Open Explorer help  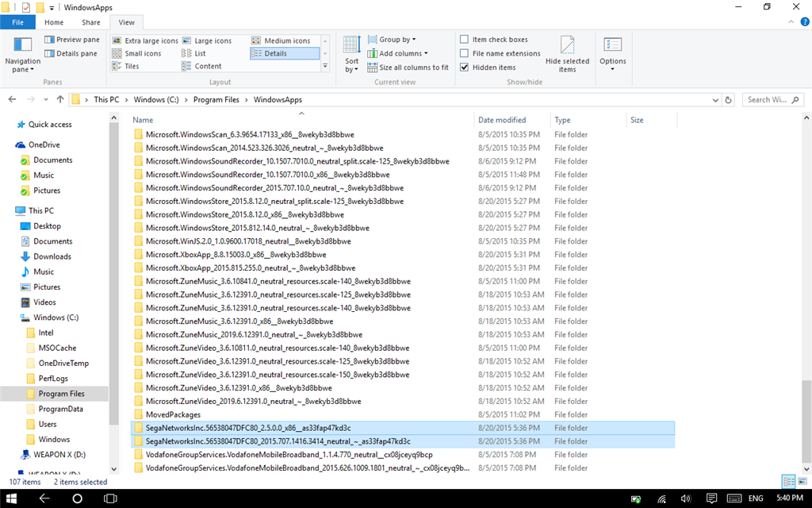click(805, 21)
